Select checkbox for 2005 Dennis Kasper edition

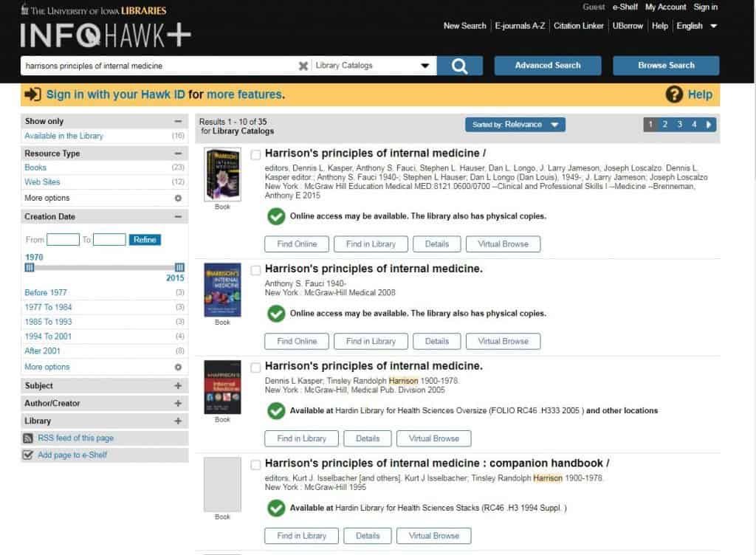pyautogui.click(x=255, y=367)
